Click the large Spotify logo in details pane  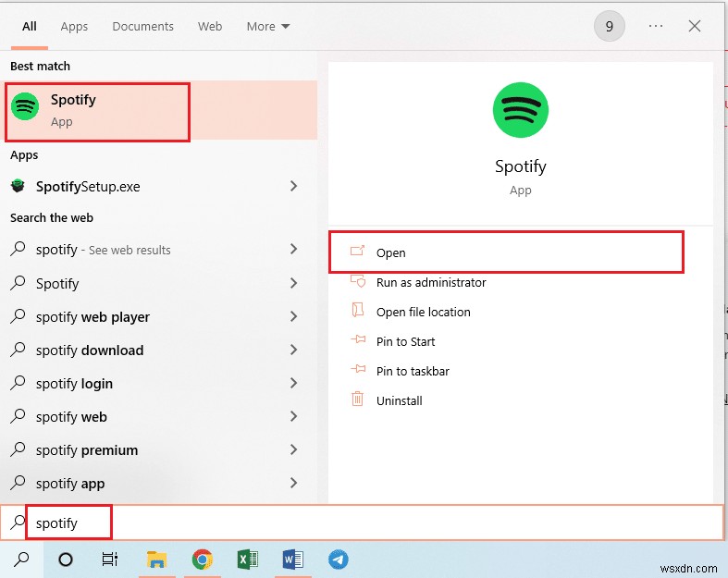521,110
